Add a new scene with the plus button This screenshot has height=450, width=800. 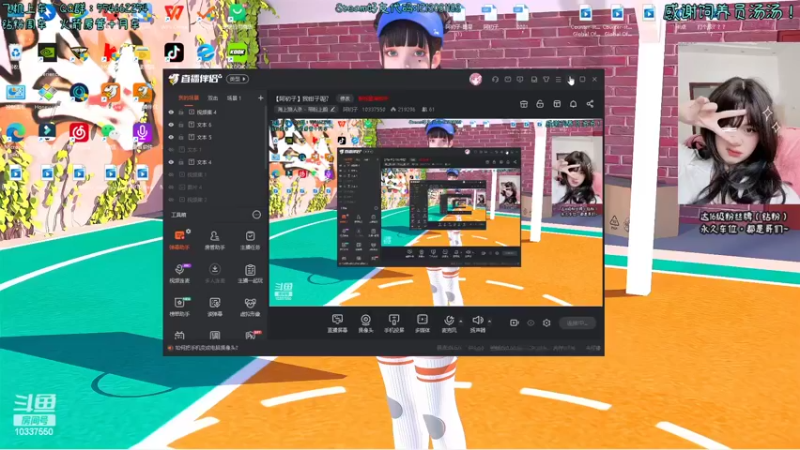point(261,98)
